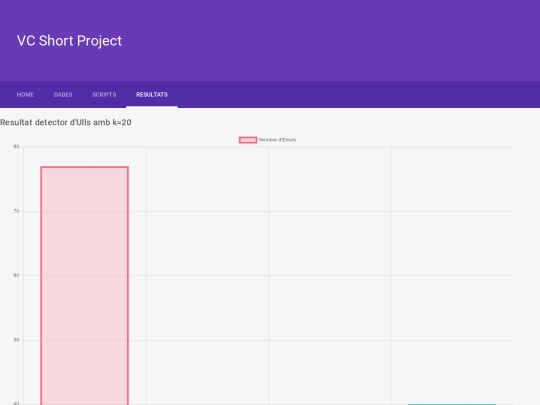Open the HOME tab
Screen dimensions: 540x405
pyautogui.click(x=25, y=94)
